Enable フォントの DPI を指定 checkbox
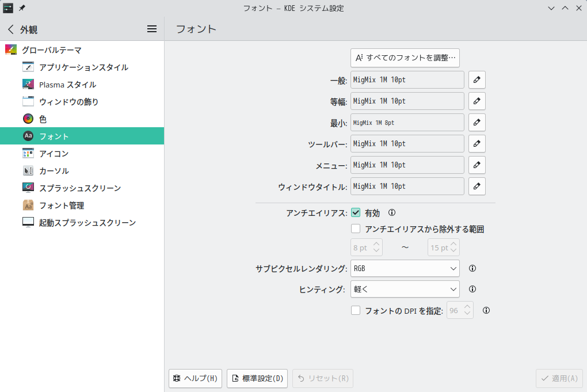Screen dimensions: 587x392 [x=356, y=310]
